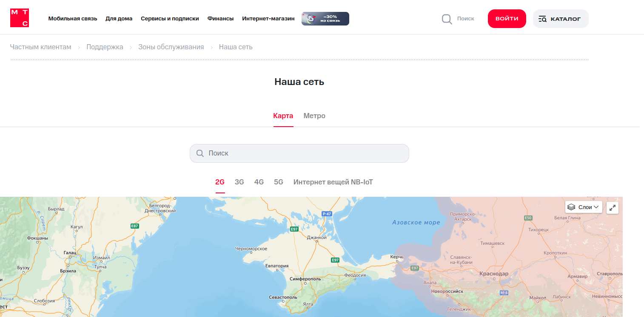Open the Мобильная связь menu
The image size is (644, 317).
point(73,19)
